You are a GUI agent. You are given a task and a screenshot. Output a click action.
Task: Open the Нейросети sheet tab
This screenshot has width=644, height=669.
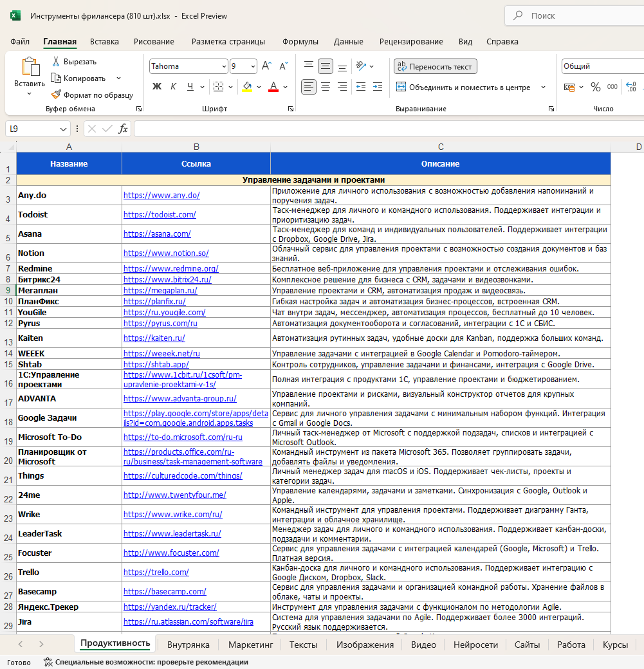tap(475, 645)
